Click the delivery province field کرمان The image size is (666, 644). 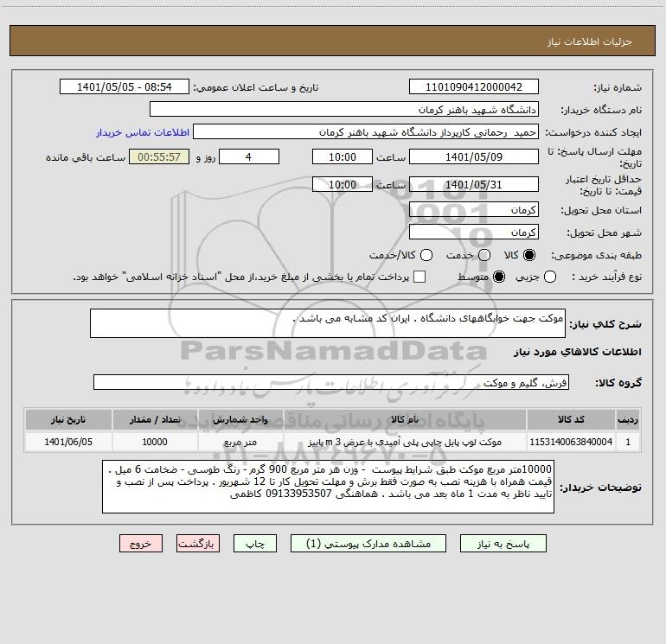[474, 209]
